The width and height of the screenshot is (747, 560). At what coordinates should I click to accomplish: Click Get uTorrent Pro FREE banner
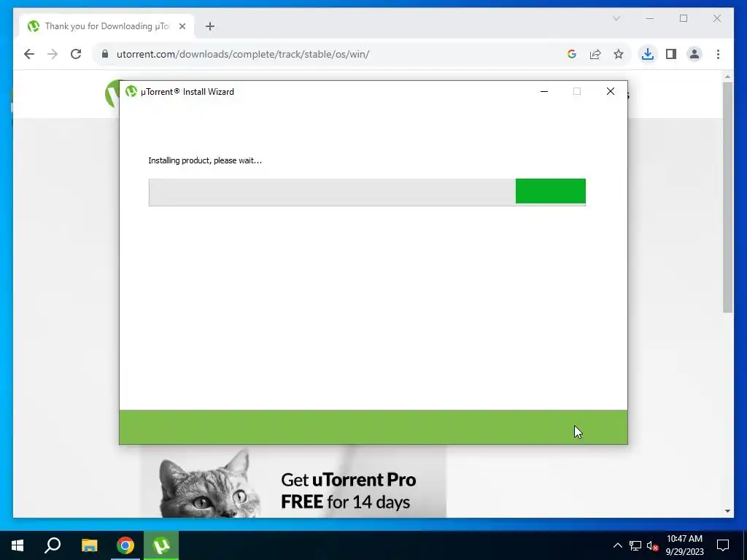coord(293,481)
